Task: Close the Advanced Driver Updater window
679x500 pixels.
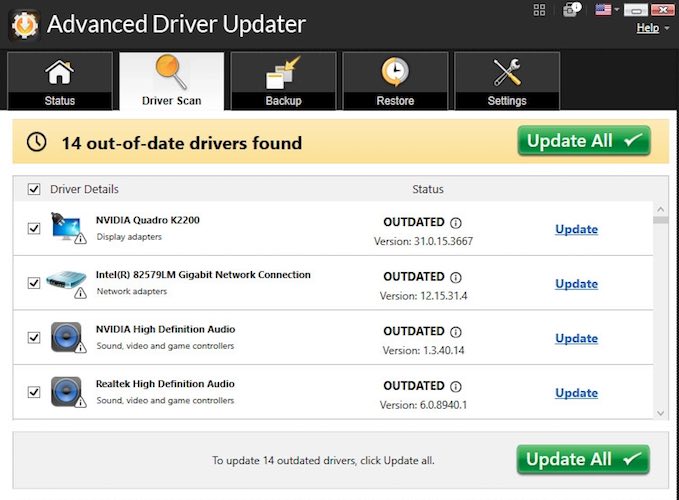Action: pyautogui.click(x=663, y=10)
